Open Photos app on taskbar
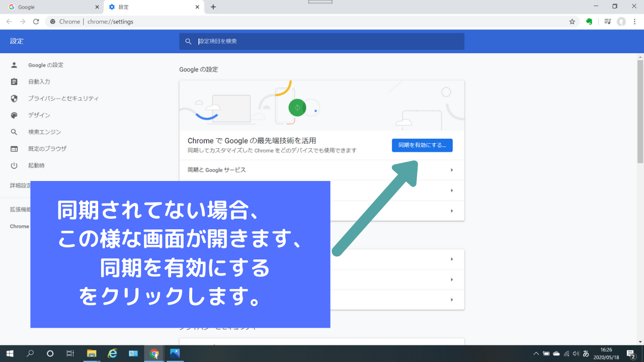 click(x=175, y=353)
